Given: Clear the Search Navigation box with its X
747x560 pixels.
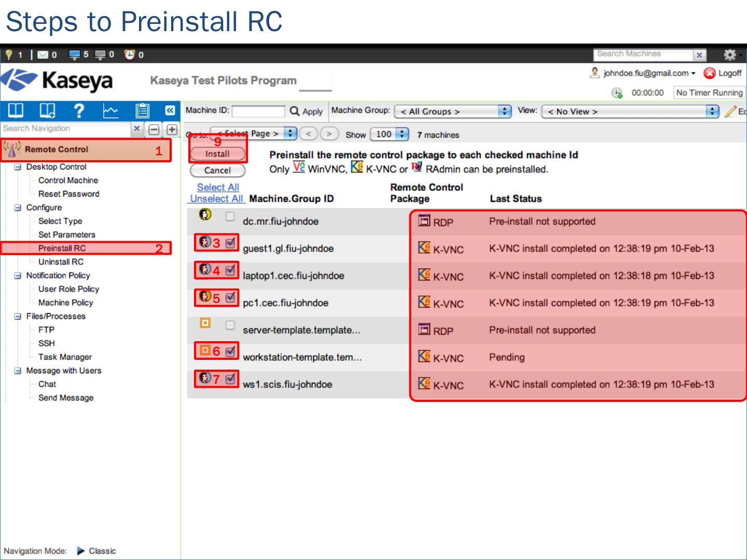Looking at the screenshot, I should [x=137, y=129].
